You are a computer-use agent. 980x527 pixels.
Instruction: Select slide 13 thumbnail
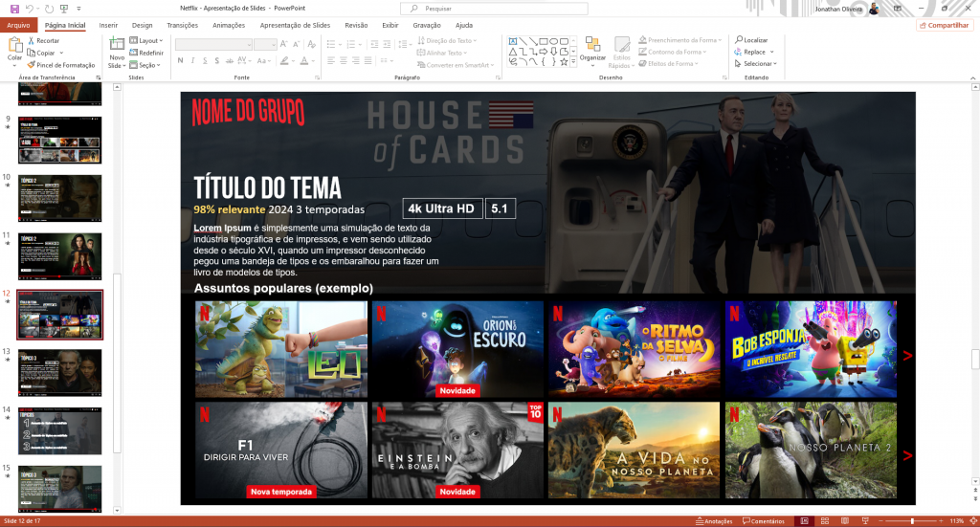[60, 372]
